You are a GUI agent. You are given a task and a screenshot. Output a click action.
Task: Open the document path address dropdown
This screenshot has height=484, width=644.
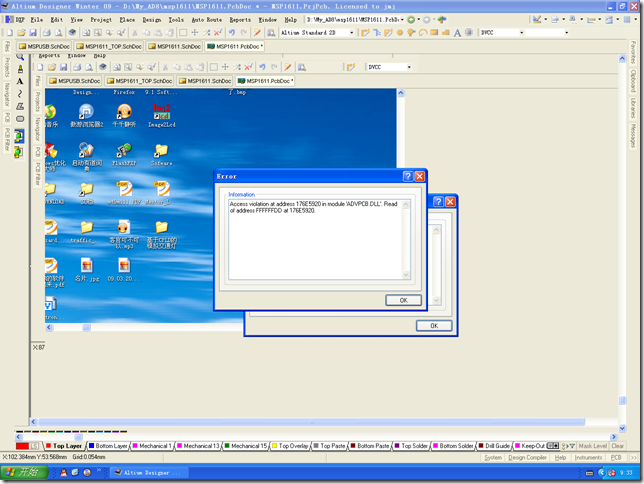402,19
